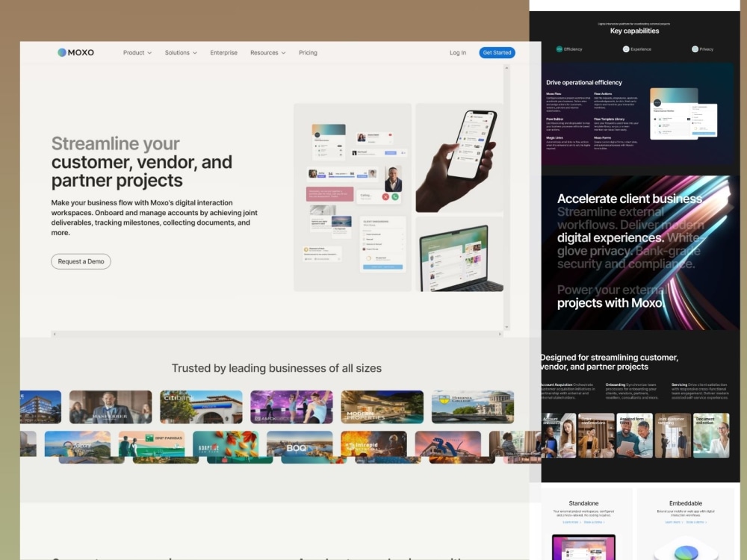747x560 pixels.
Task: Select the Experience capability icon
Action: point(625,49)
